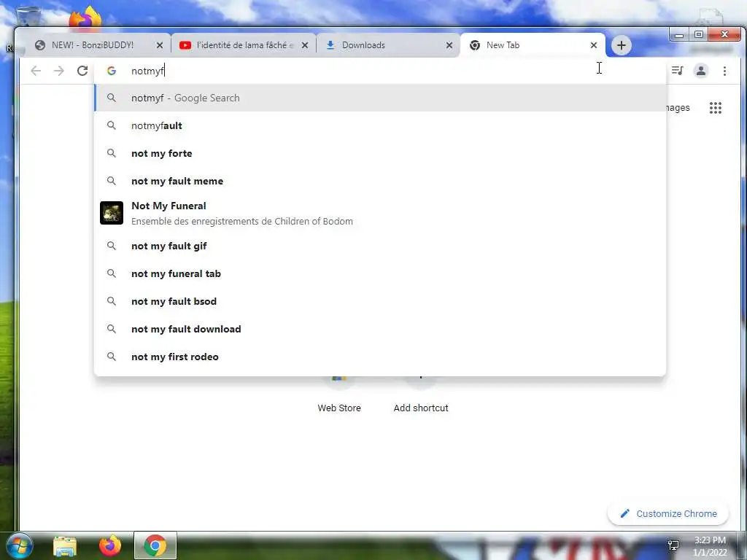
Task: Click the Chrome back arrow button
Action: point(36,71)
